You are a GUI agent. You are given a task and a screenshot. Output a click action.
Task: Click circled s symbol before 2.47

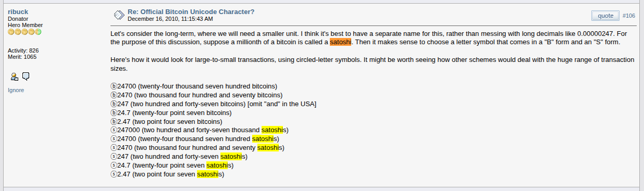coord(114,174)
